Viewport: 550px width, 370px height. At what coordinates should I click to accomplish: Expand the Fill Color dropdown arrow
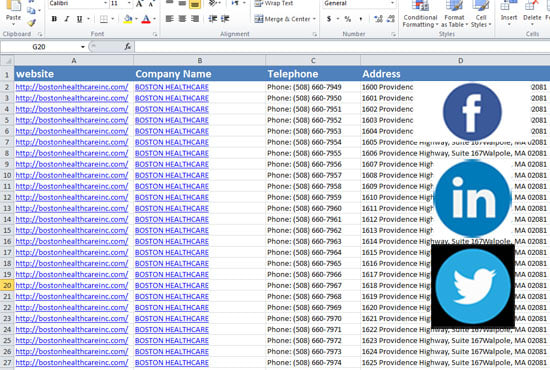(x=136, y=19)
